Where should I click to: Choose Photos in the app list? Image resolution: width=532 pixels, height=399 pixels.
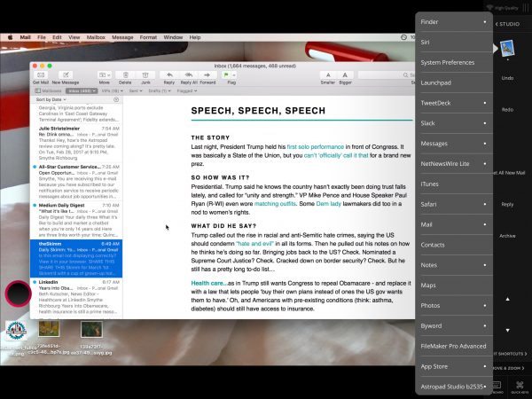tap(454, 305)
